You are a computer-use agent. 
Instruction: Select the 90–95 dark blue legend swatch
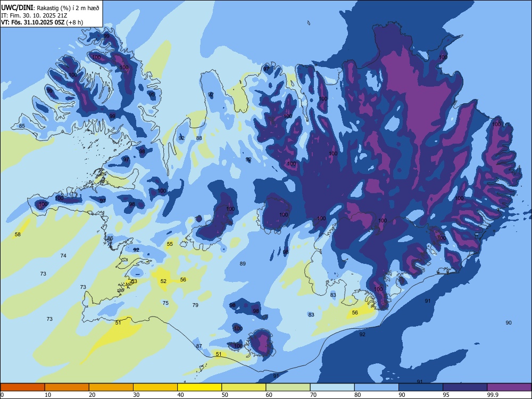[421, 387]
